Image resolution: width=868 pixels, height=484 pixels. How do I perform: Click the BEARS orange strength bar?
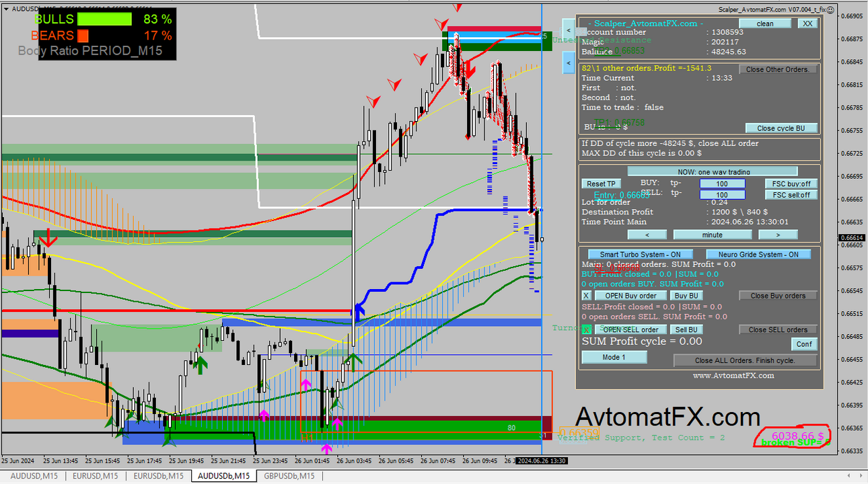tap(83, 35)
